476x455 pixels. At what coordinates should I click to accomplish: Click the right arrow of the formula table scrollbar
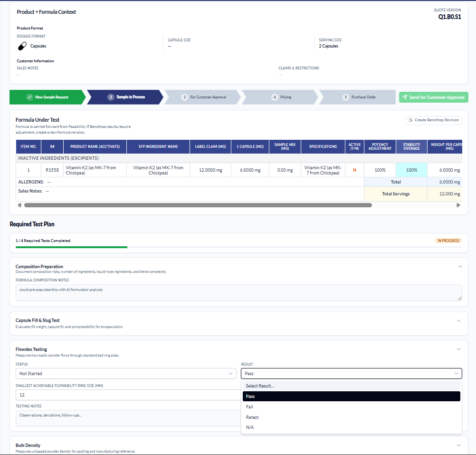(x=458, y=205)
